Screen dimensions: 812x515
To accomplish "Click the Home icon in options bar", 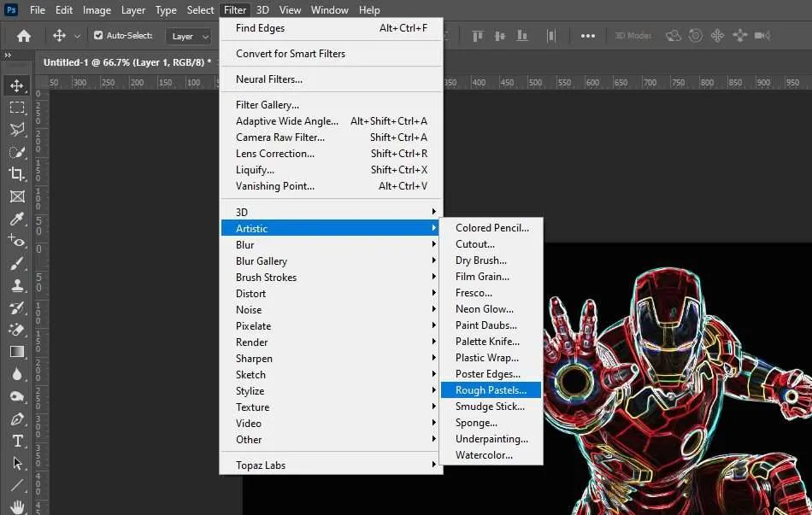I will (x=24, y=36).
